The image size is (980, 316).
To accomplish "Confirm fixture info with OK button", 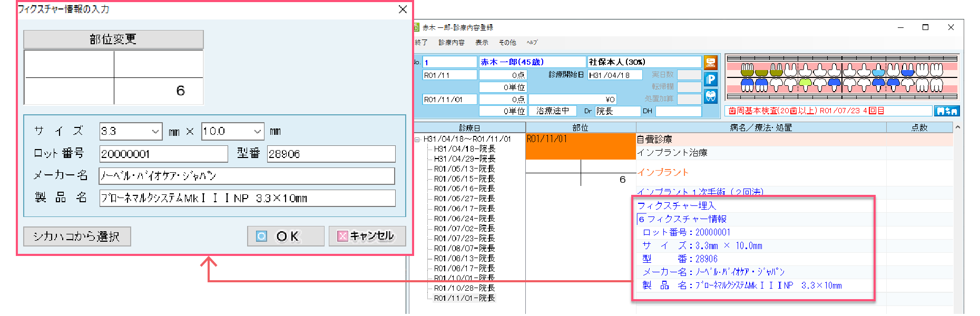I will pyautogui.click(x=286, y=236).
